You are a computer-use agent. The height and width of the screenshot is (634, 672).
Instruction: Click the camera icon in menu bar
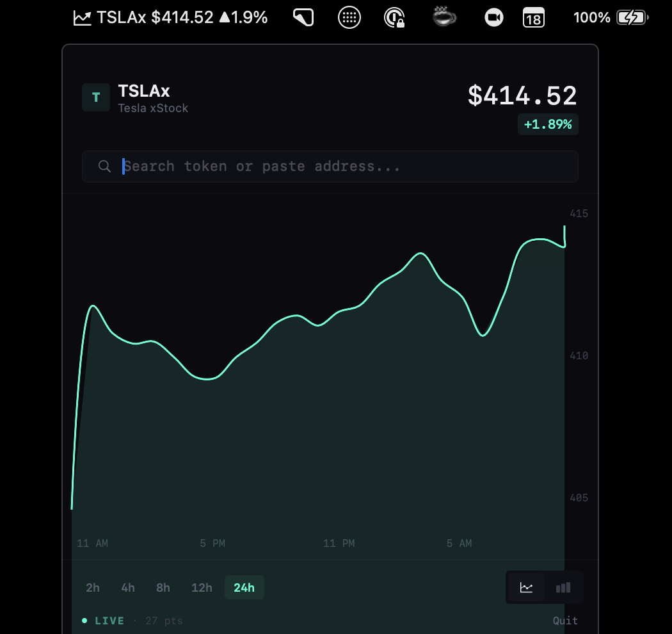[493, 17]
